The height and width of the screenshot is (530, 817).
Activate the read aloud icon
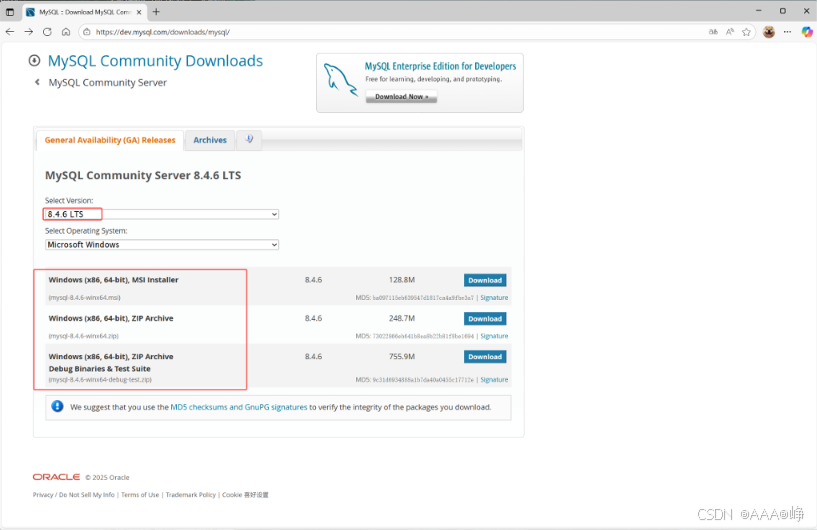pos(730,32)
